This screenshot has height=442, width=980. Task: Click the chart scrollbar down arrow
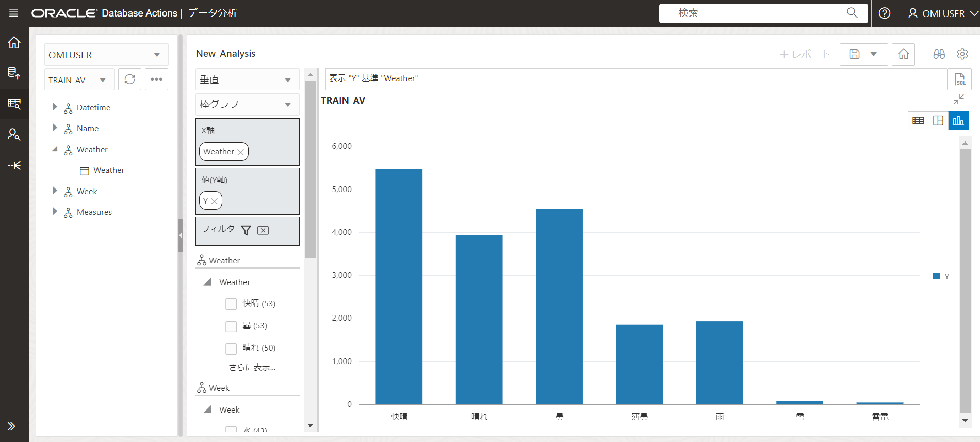(965, 420)
